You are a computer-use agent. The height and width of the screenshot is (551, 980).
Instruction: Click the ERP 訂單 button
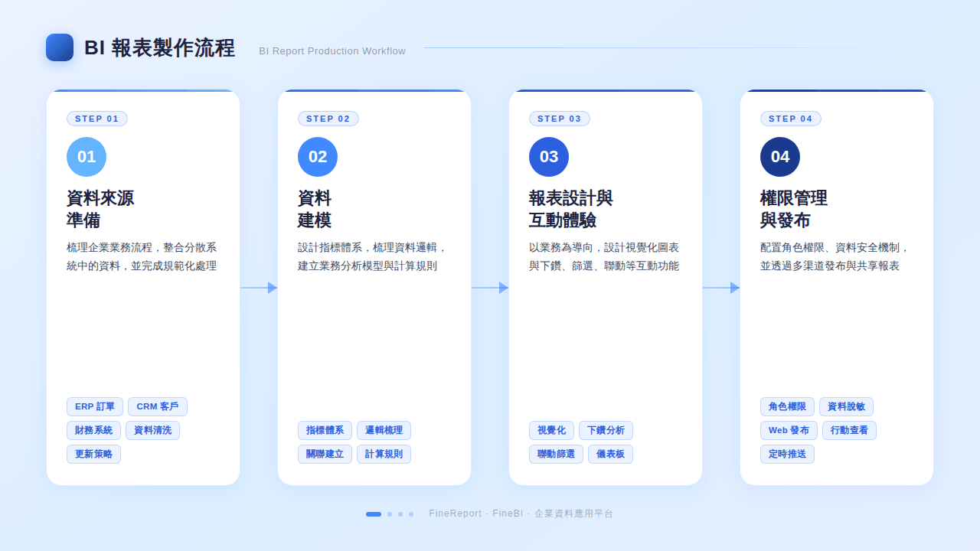coord(94,406)
